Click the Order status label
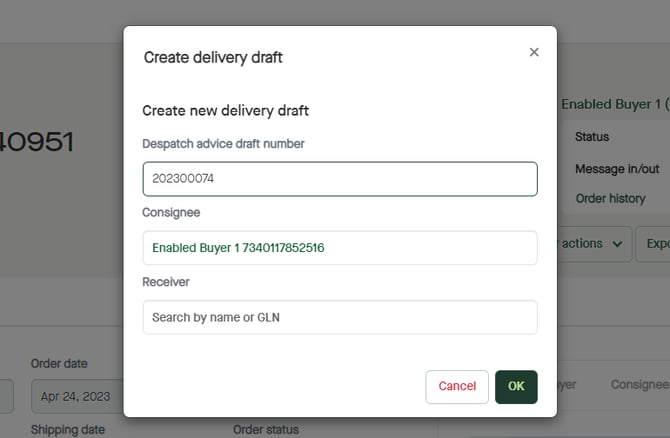This screenshot has height=438, width=670. pyautogui.click(x=265, y=430)
